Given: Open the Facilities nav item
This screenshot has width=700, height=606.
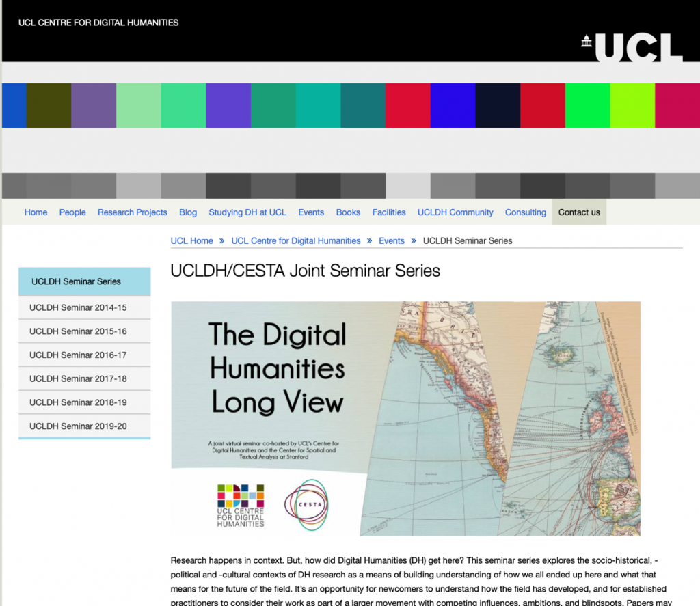Looking at the screenshot, I should pyautogui.click(x=389, y=212).
